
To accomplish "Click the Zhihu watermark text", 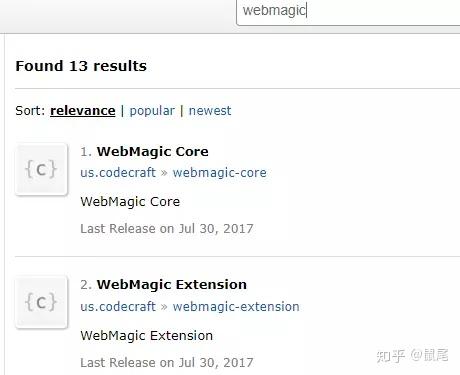I will pos(412,356).
